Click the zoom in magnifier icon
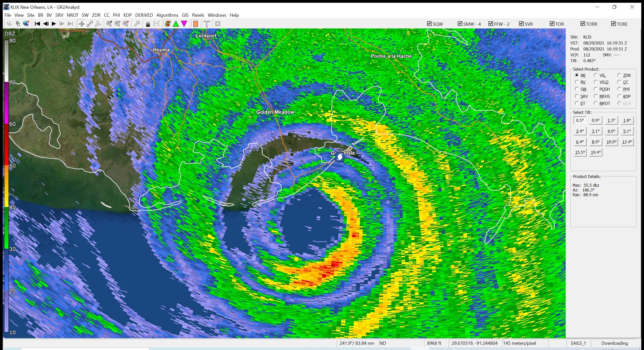 [109, 24]
